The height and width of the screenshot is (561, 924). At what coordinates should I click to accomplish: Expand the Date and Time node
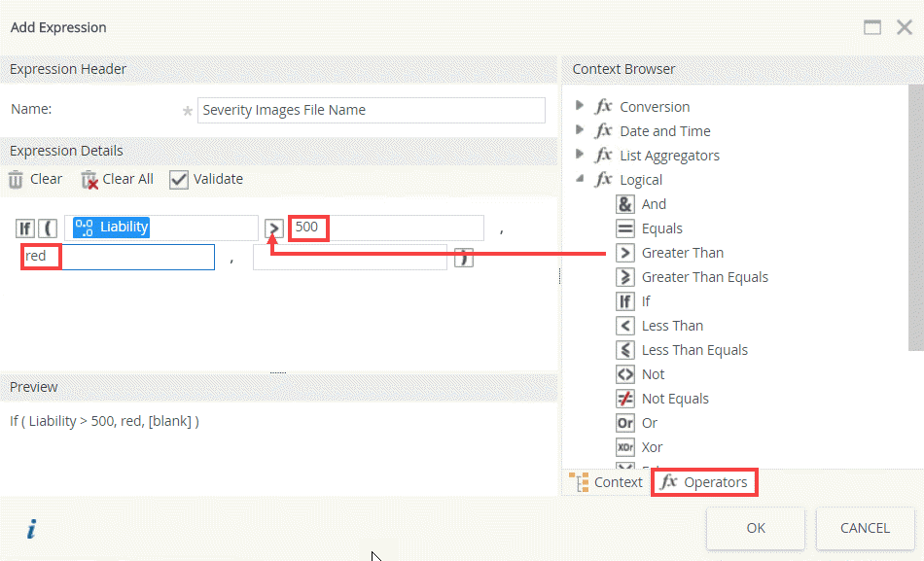581,130
